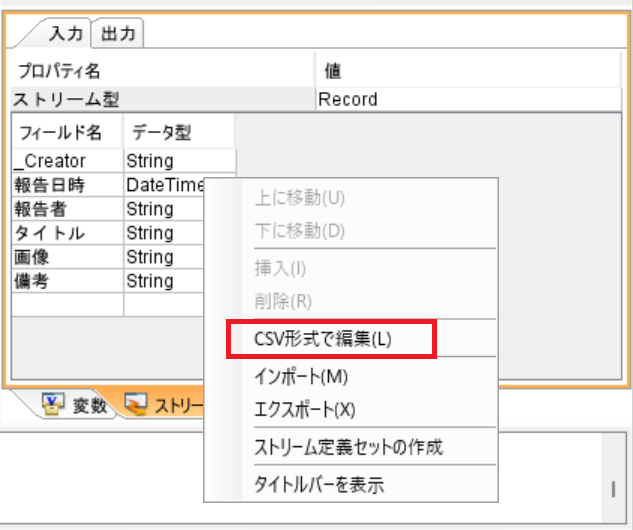633x530 pixels.
Task: Select ストリーム定義セットの作成 menu entry
Action: 349,447
